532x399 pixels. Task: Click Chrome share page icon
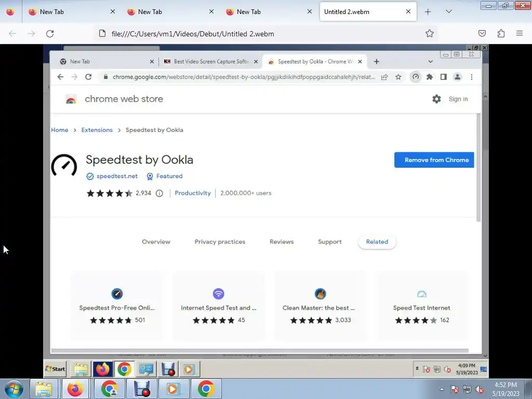pyautogui.click(x=384, y=77)
